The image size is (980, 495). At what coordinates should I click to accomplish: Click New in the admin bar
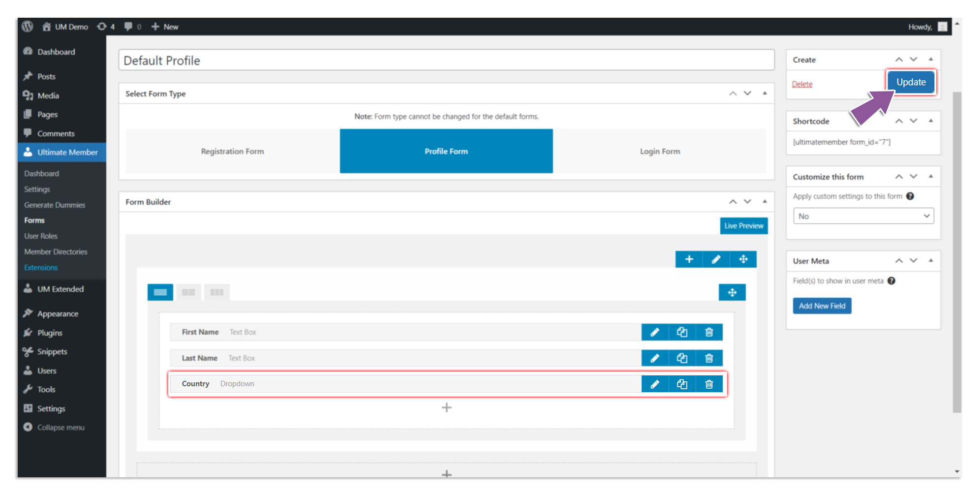point(164,27)
